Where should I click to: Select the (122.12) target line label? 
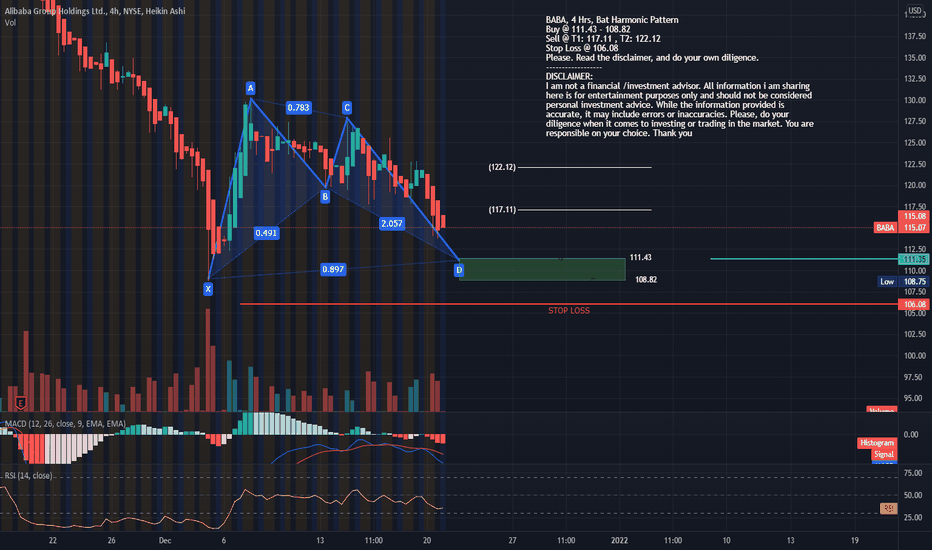[502, 167]
